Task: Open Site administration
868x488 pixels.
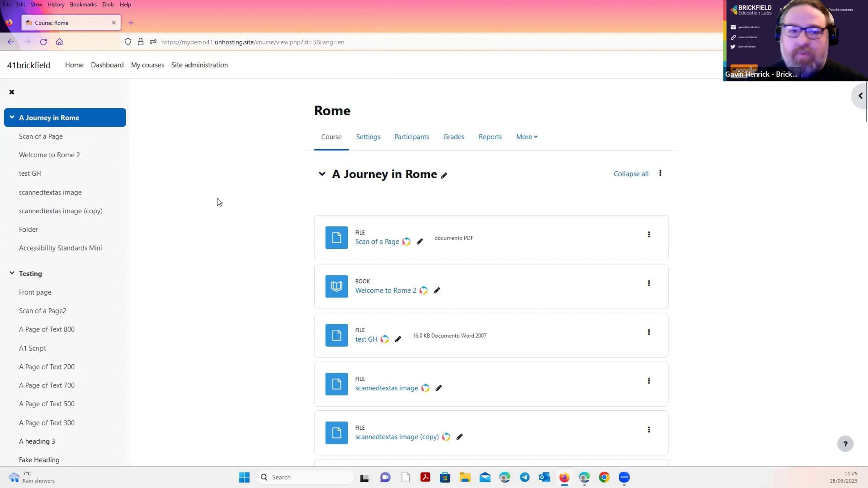Action: [x=199, y=65]
